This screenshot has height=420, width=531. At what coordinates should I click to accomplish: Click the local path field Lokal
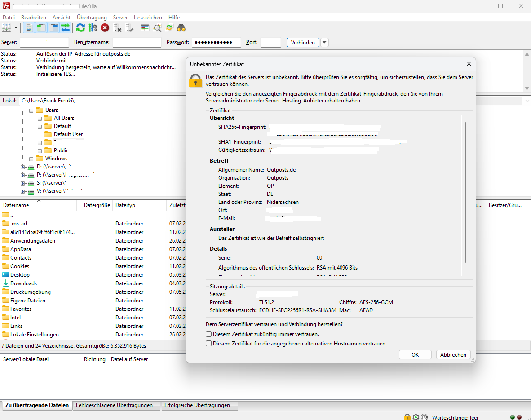tap(102, 101)
